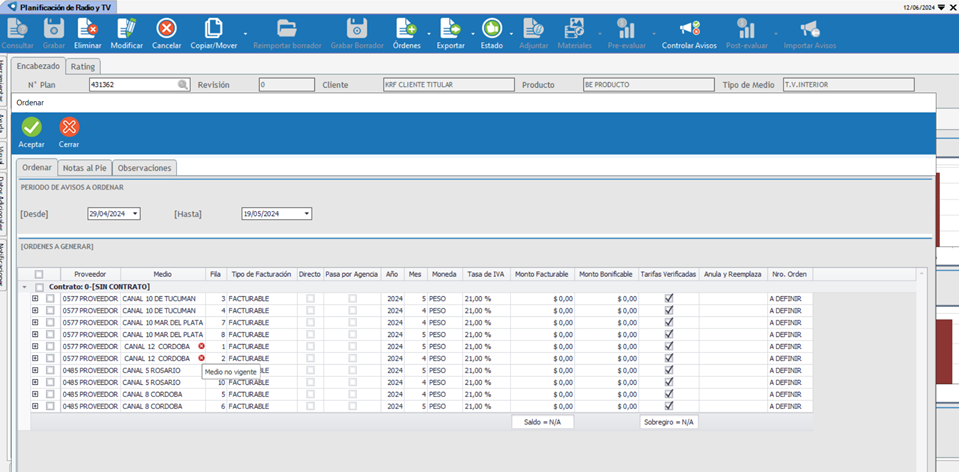This screenshot has height=472, width=959.
Task: Sort by the Medio column header
Action: 163,275
